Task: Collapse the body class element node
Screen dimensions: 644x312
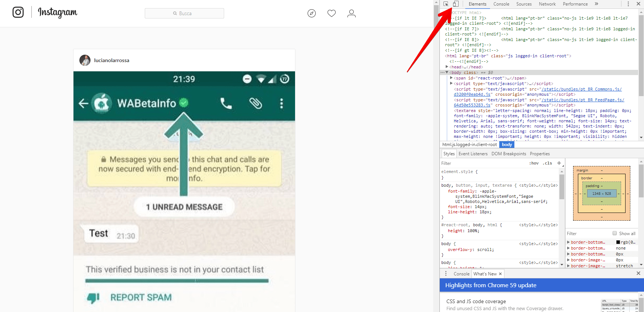Action: click(447, 72)
